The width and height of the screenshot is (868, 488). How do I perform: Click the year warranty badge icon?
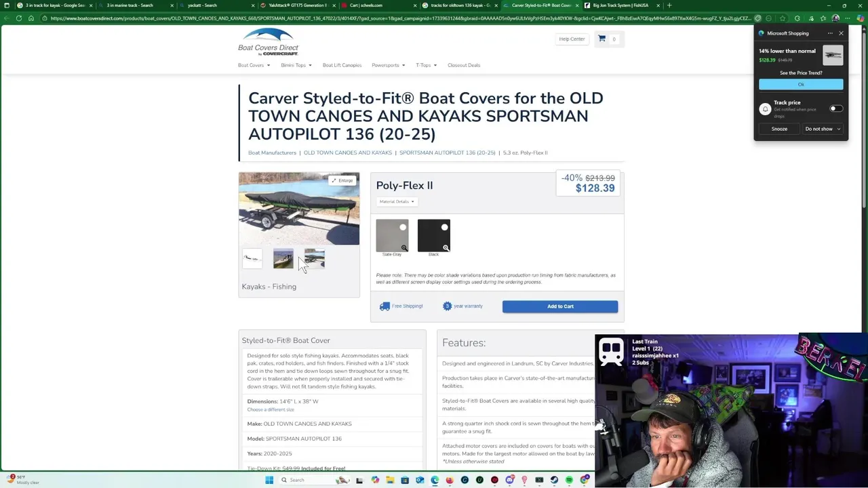447,306
